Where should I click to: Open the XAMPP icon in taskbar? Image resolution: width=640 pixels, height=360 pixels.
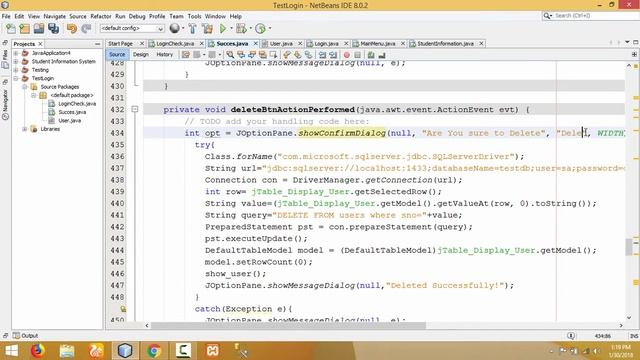coord(212,351)
